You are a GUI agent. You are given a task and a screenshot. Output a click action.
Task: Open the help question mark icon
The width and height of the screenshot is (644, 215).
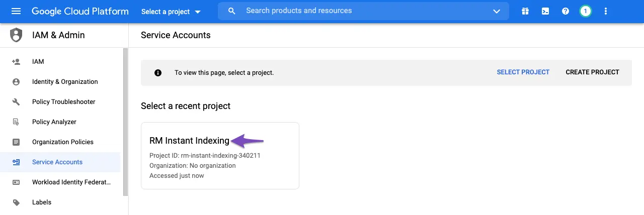pyautogui.click(x=566, y=11)
